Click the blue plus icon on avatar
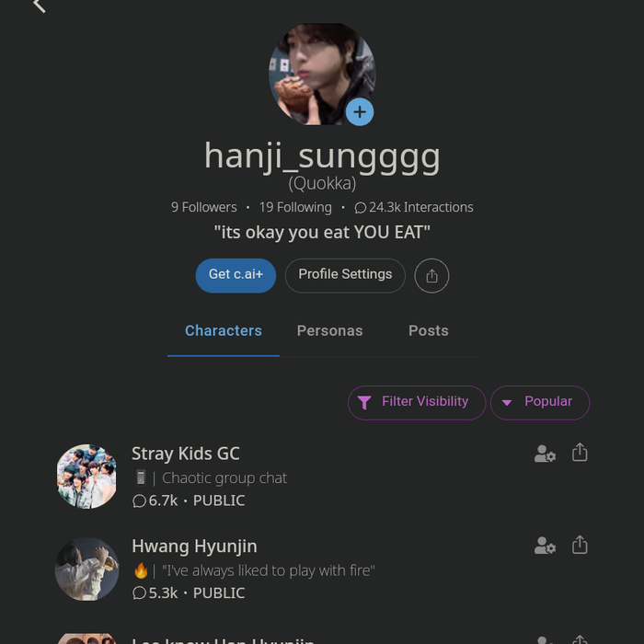 359,112
